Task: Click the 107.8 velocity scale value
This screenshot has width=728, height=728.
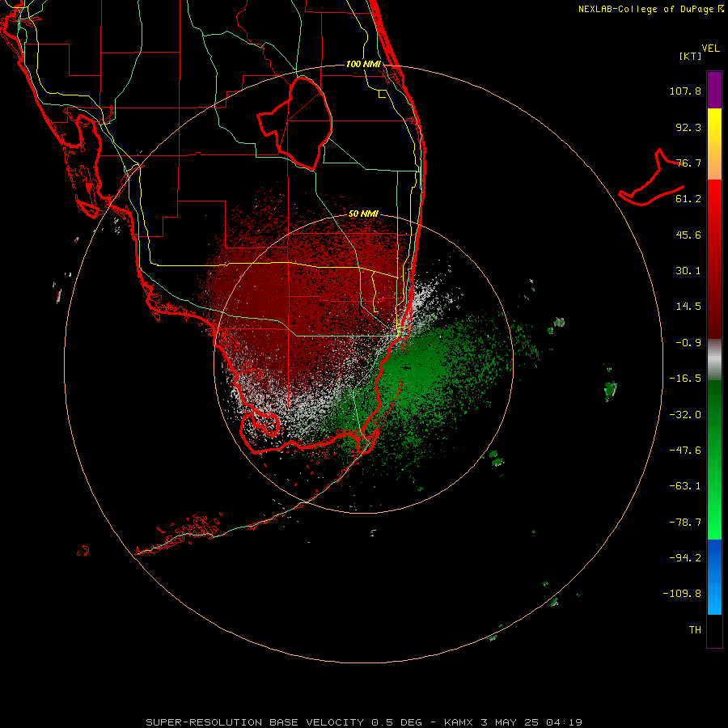Action: [685, 91]
